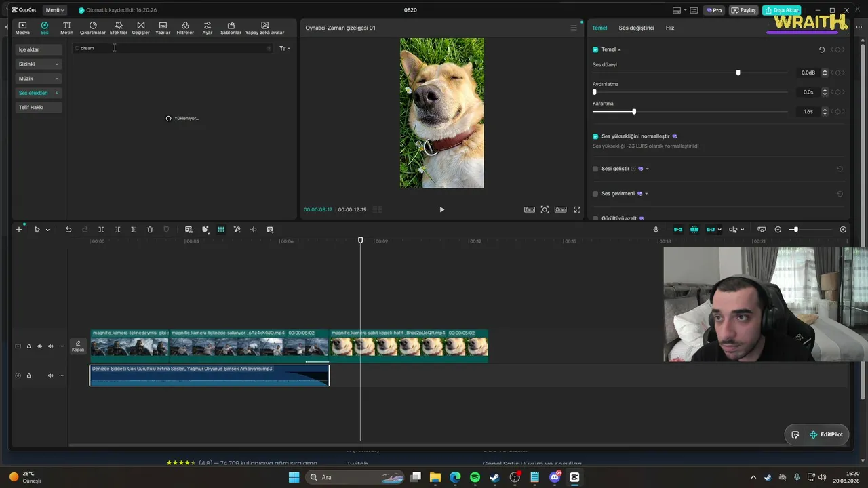Click the Oran ratio button

point(561,210)
